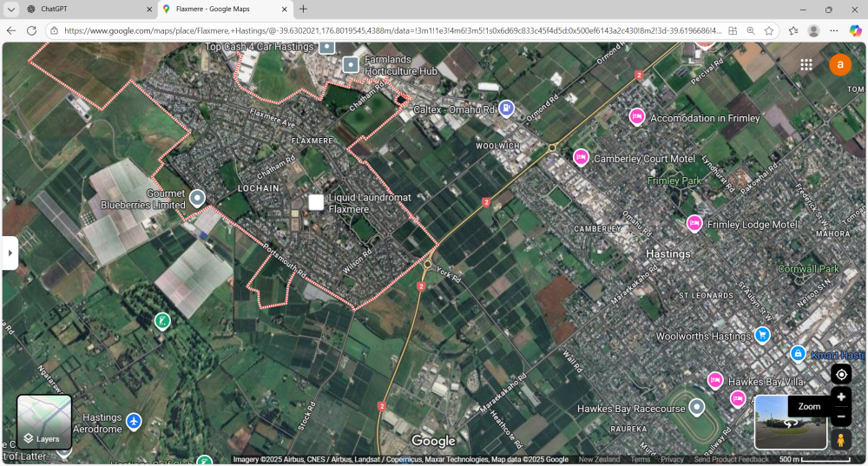
Task: Open Edge Settings and more menu
Action: coord(833,30)
